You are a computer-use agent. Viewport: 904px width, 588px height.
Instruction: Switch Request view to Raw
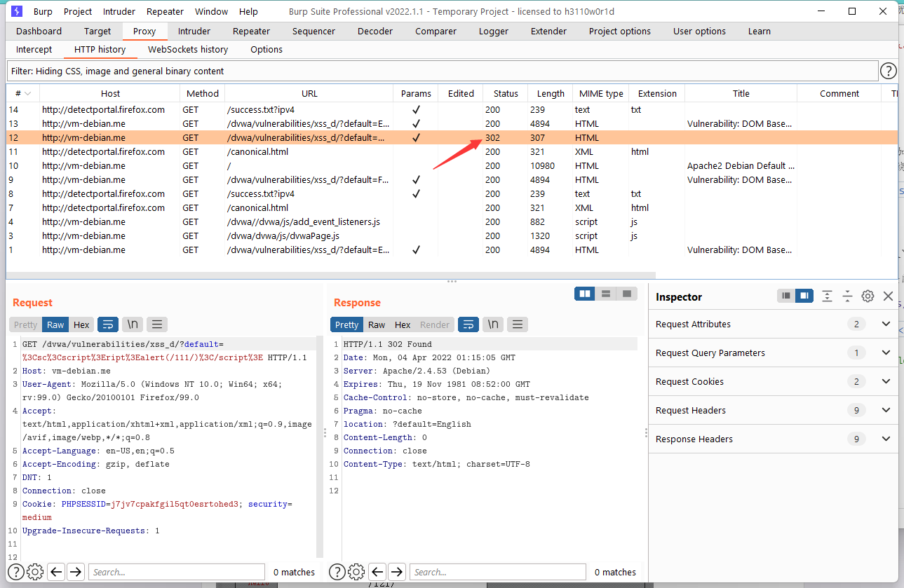point(56,324)
